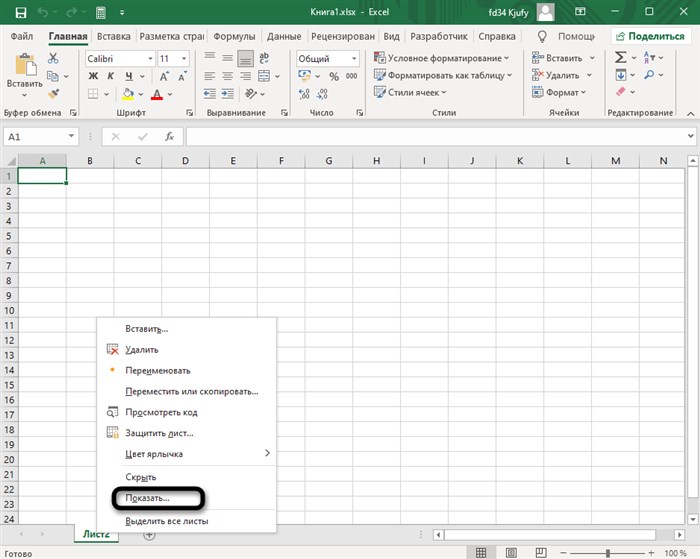Toggle bold formatting Ж
700x559 pixels.
[93, 76]
